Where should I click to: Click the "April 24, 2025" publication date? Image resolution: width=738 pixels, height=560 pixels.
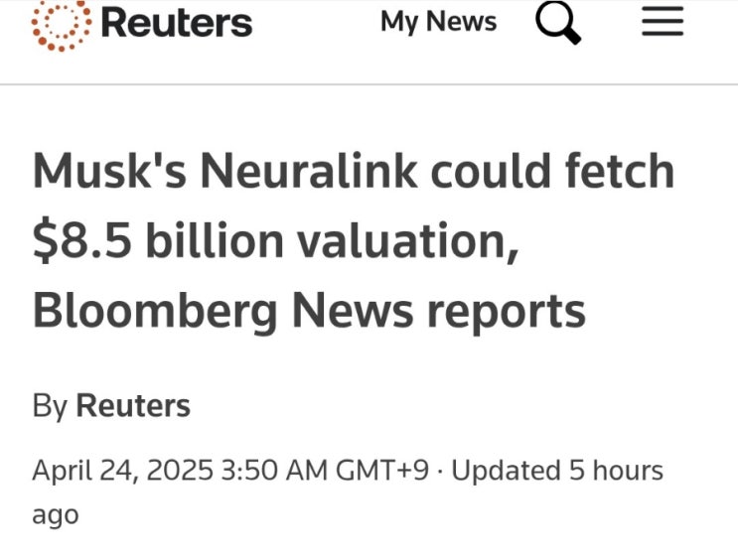click(122, 470)
